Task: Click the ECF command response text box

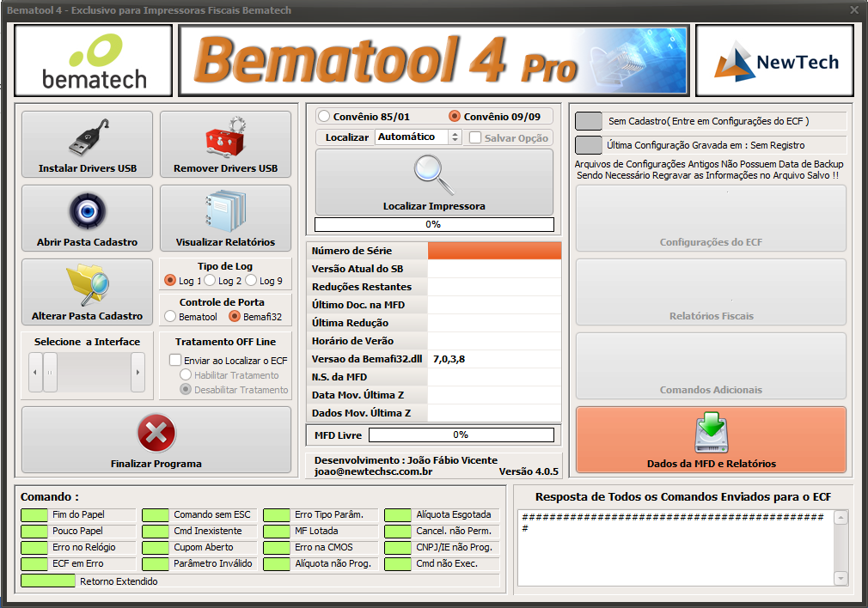Action: click(x=675, y=548)
